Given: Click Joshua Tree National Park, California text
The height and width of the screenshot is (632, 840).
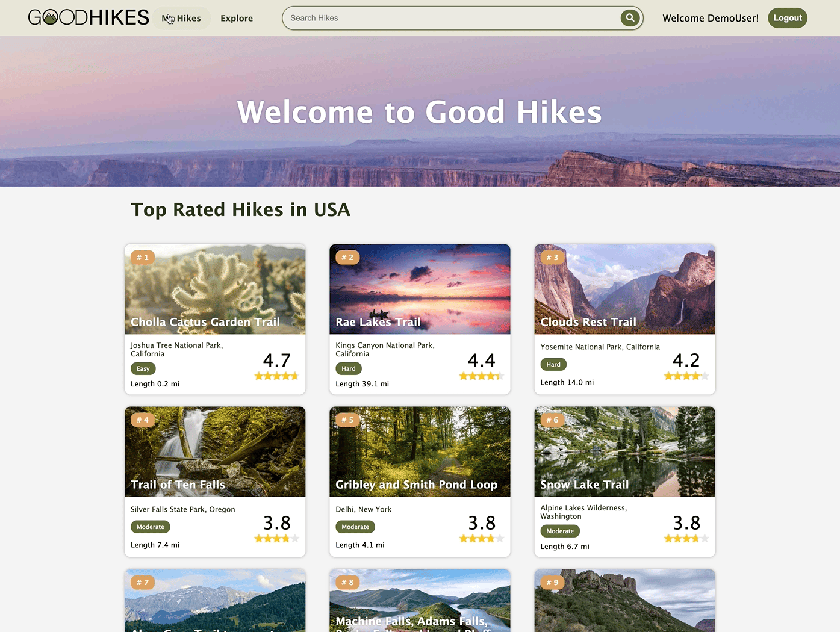Looking at the screenshot, I should coord(177,349).
